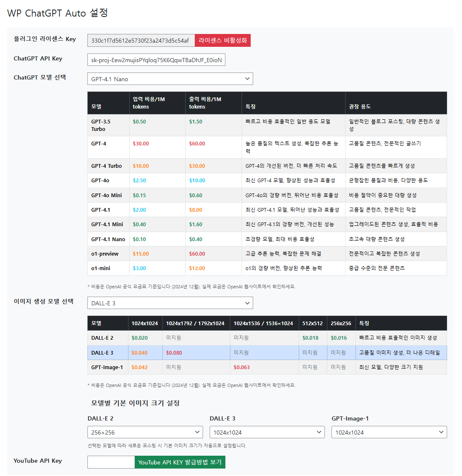Open the ChatGPT 모델 선택 dropdown
This screenshot has height=476, width=462.
point(170,79)
